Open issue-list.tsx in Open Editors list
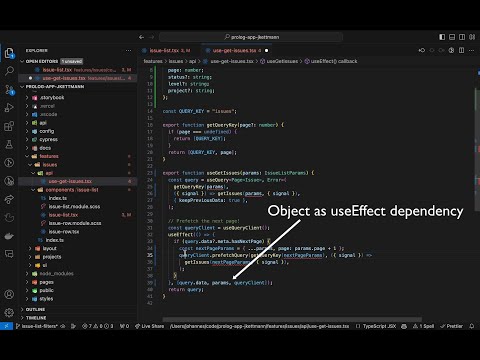 tap(79, 70)
